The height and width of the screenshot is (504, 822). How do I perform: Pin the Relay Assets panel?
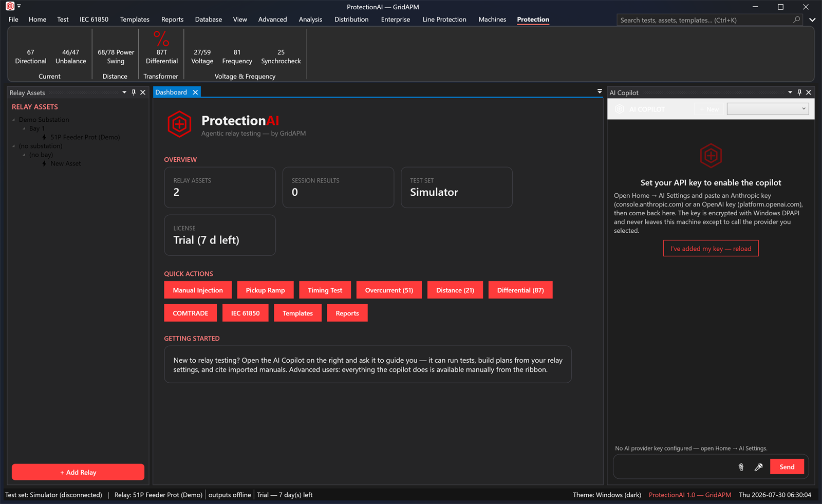click(134, 92)
